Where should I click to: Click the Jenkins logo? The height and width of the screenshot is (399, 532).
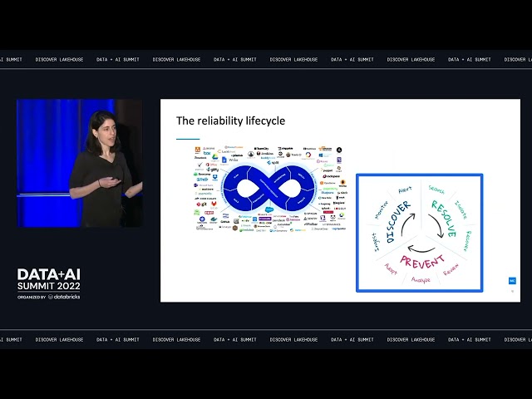pos(265,153)
